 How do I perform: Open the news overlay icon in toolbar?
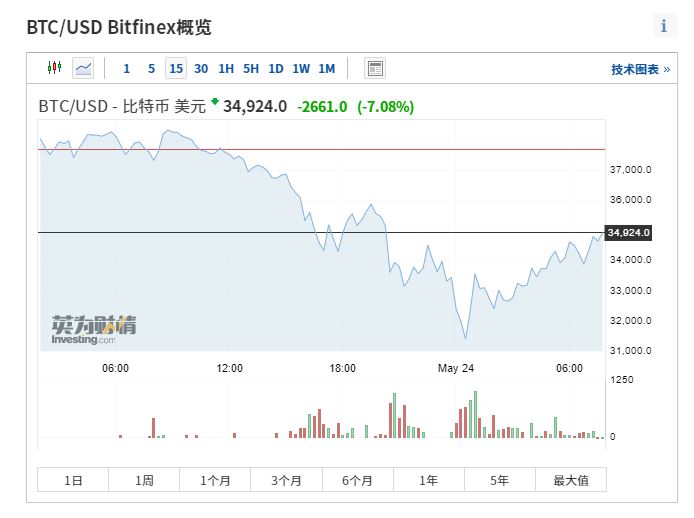click(x=375, y=68)
